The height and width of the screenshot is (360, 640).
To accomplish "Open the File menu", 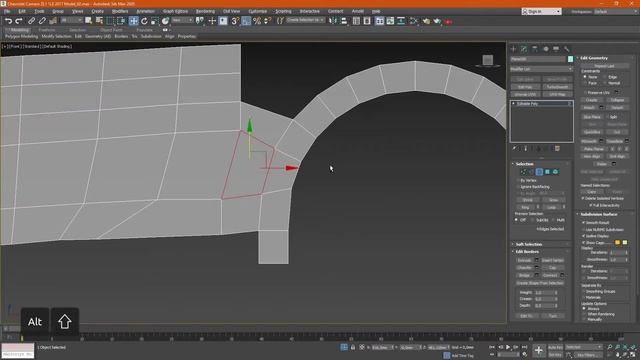I will 7,11.
